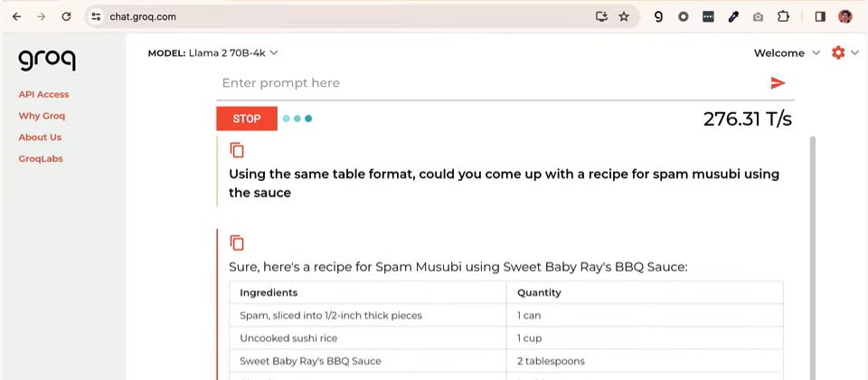Click the Groq logo
The image size is (868, 380).
[47, 60]
